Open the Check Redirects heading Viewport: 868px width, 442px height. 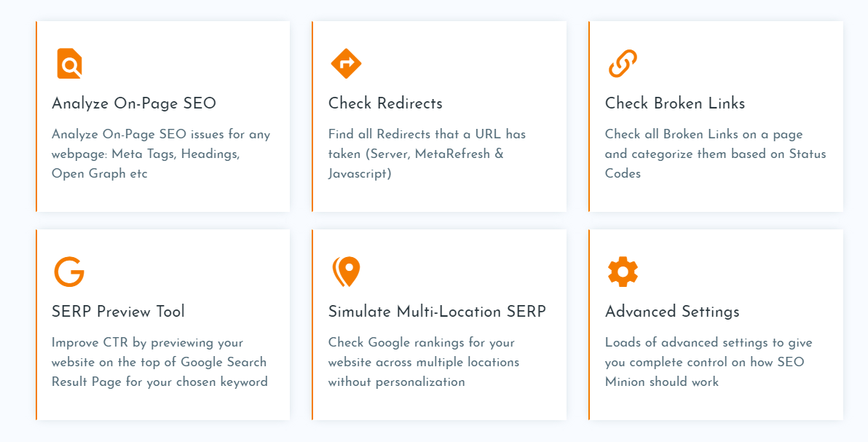(385, 103)
